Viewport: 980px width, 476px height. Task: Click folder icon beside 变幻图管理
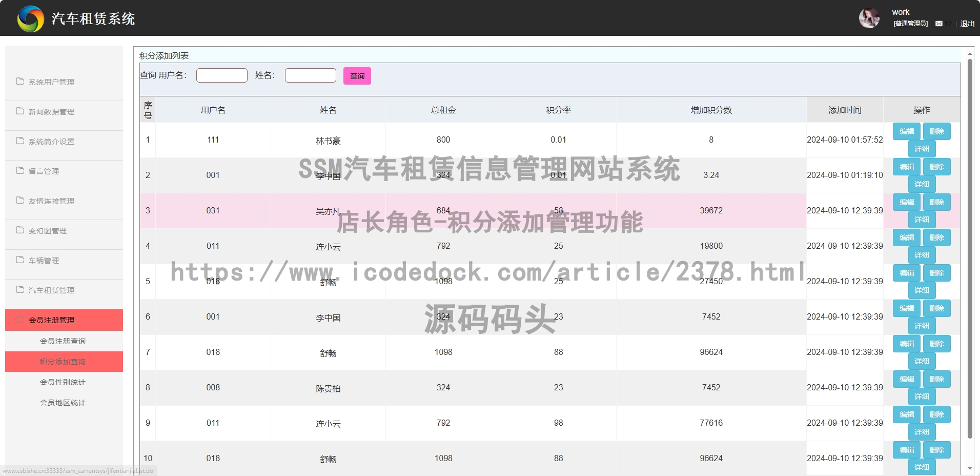click(20, 230)
